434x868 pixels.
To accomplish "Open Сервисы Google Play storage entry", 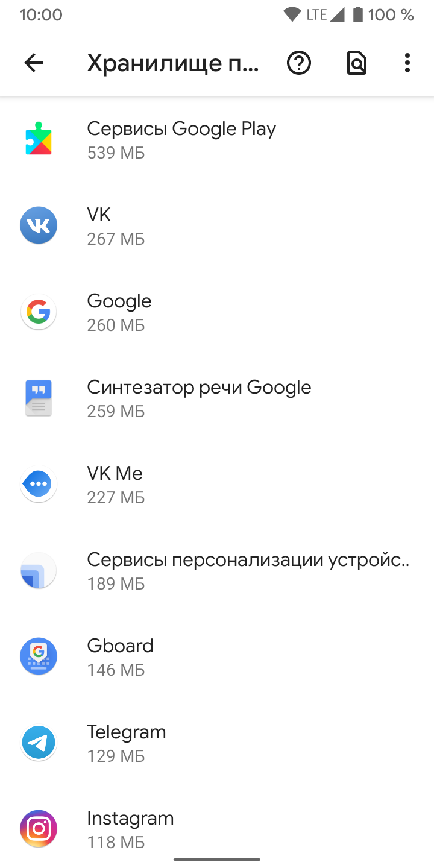I will tap(217, 139).
